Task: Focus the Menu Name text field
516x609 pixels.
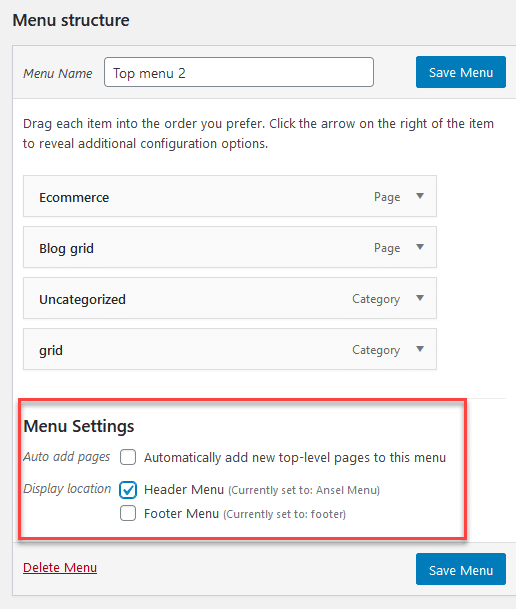Action: [x=239, y=72]
